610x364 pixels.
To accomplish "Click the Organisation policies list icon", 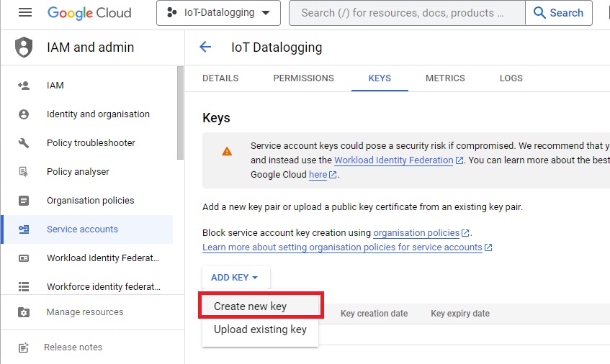I will [x=24, y=201].
